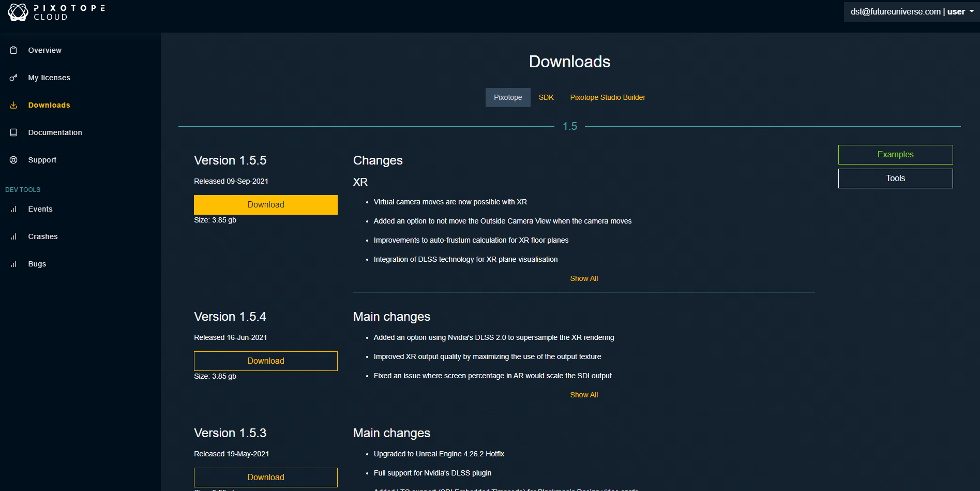Viewport: 980px width, 491px height.
Task: Click 'Integration of DLSS technology' bullet
Action: pyautogui.click(x=465, y=259)
